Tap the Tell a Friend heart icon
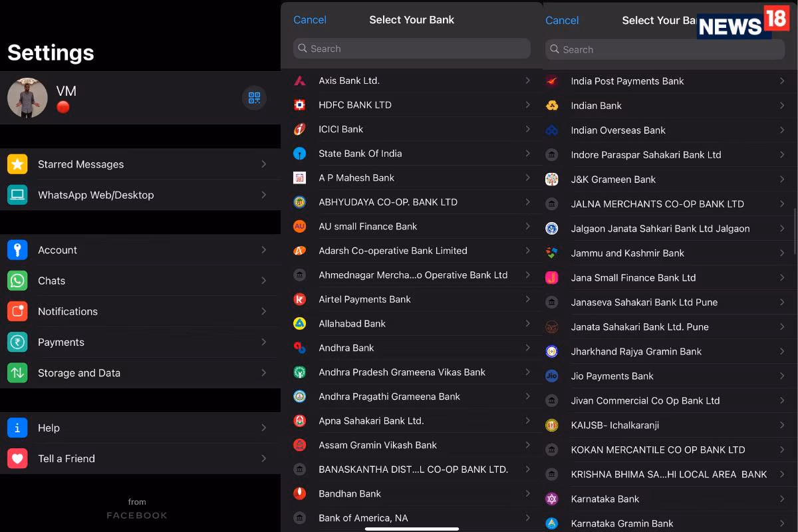 [17, 458]
